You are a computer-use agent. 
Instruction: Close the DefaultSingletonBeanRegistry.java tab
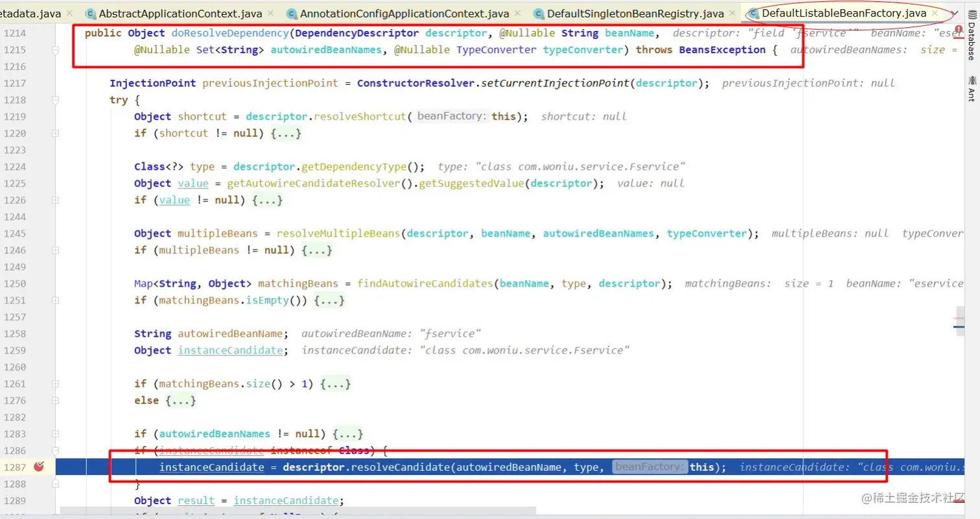coord(731,14)
